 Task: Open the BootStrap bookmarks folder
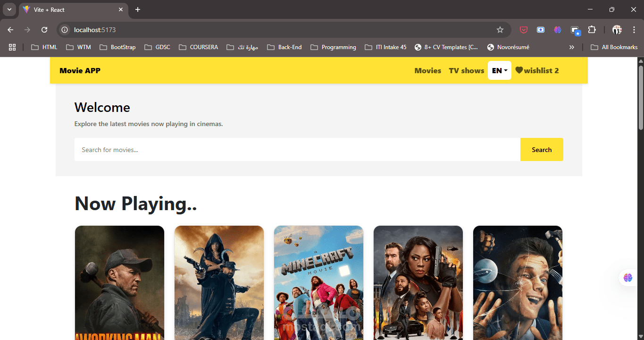pyautogui.click(x=117, y=47)
